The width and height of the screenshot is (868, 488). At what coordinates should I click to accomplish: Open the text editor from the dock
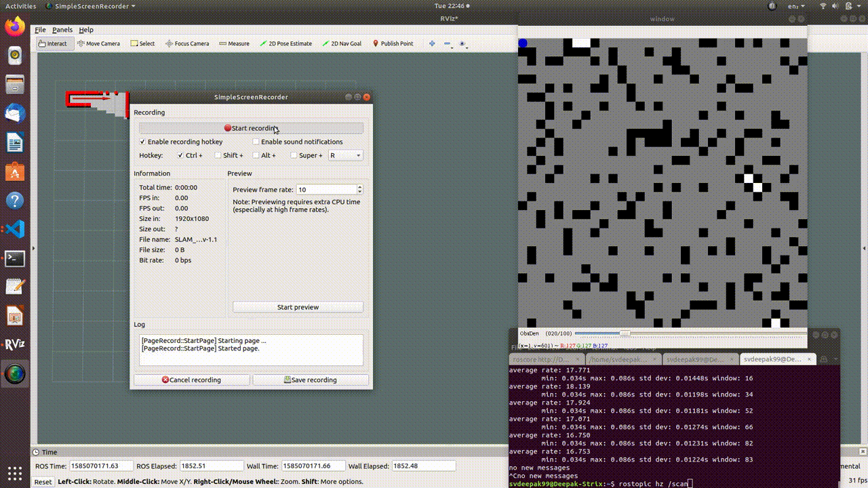(x=15, y=287)
